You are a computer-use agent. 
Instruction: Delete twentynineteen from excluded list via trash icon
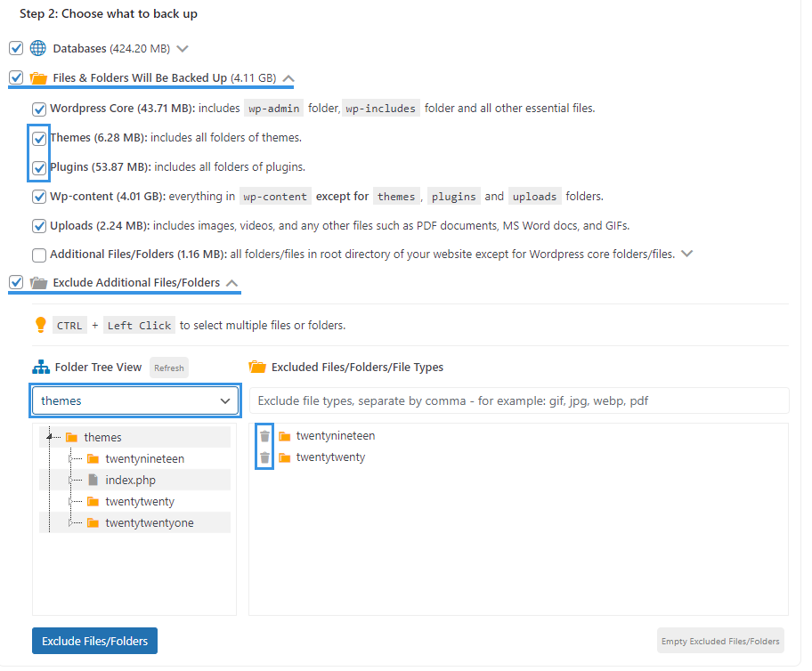(x=264, y=436)
